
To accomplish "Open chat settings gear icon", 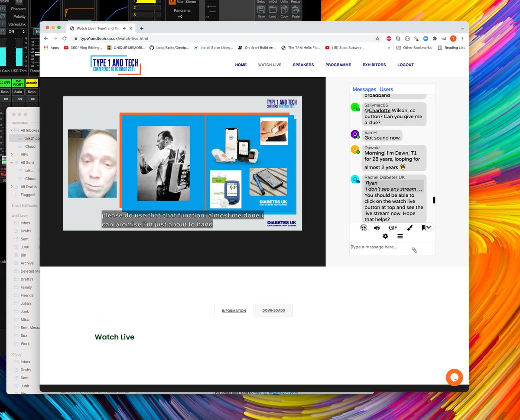I will point(385,236).
